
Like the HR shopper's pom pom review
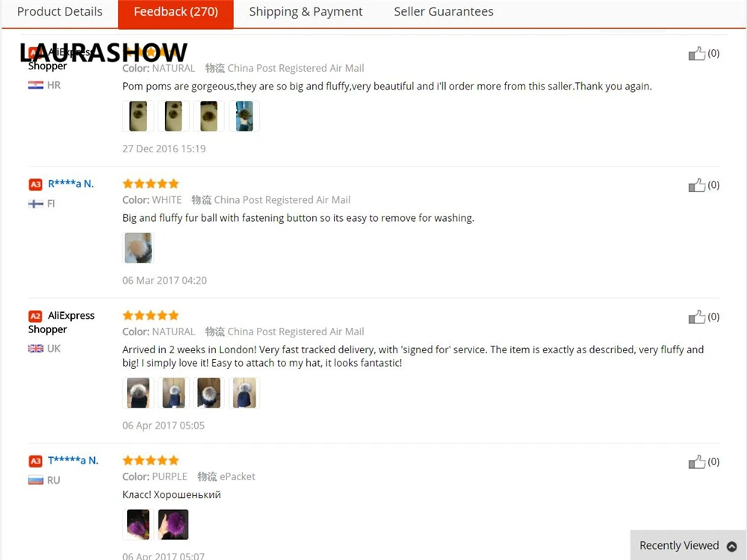click(696, 53)
